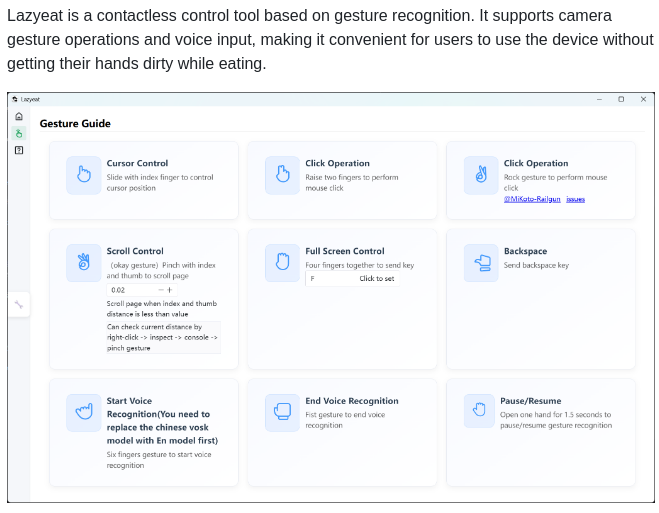This screenshot has width=659, height=513.
Task: Open the help page sidebar icon
Action: pyautogui.click(x=18, y=150)
